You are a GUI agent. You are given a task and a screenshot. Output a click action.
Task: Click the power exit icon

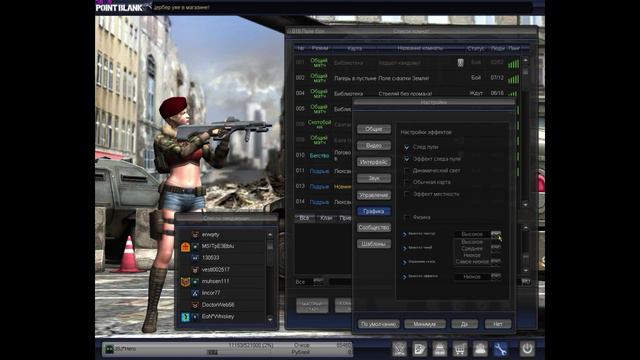527,349
